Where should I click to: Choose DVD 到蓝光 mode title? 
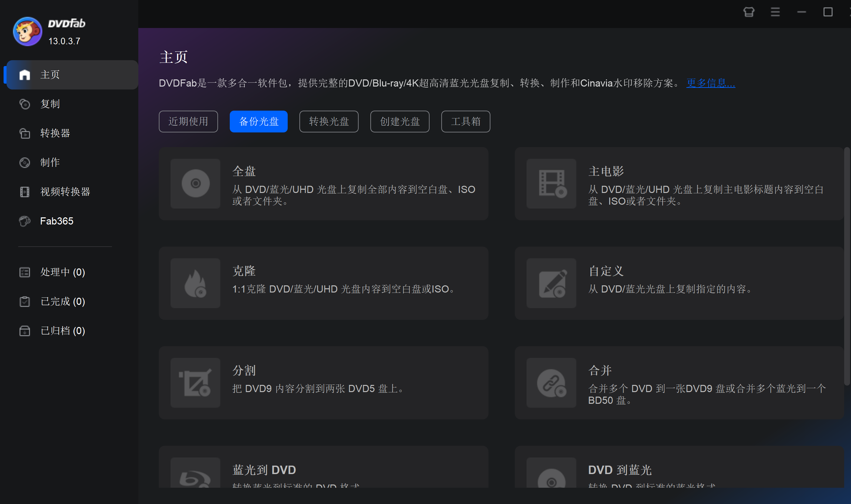click(x=620, y=470)
